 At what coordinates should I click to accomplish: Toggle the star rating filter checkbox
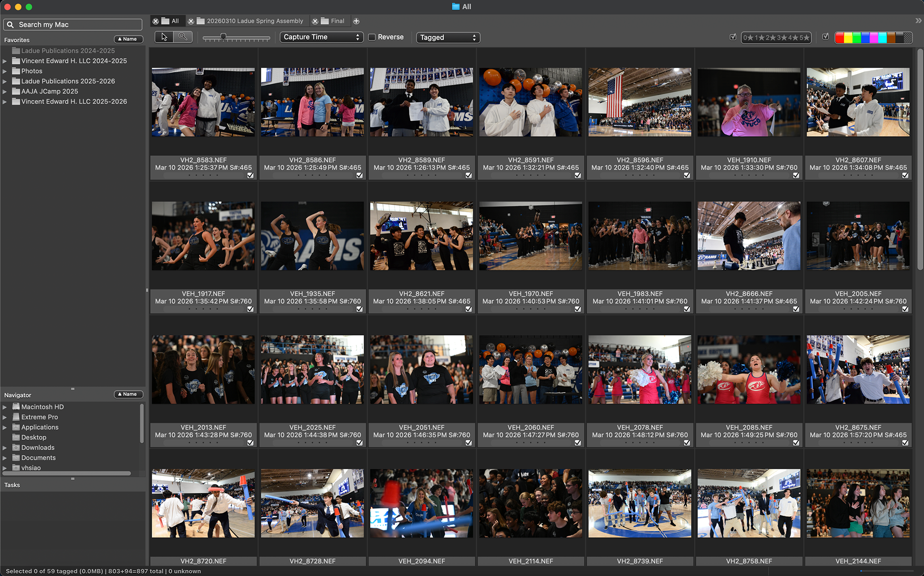pos(733,37)
